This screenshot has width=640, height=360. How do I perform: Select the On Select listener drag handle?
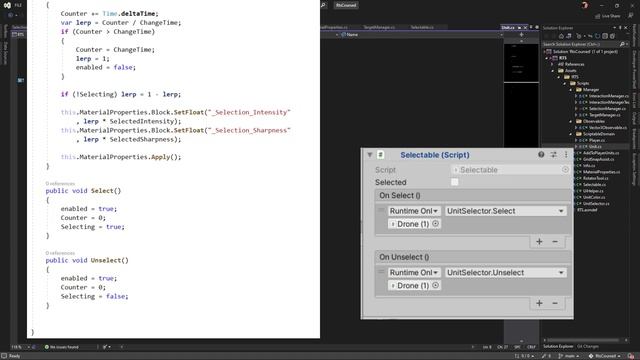pos(381,211)
